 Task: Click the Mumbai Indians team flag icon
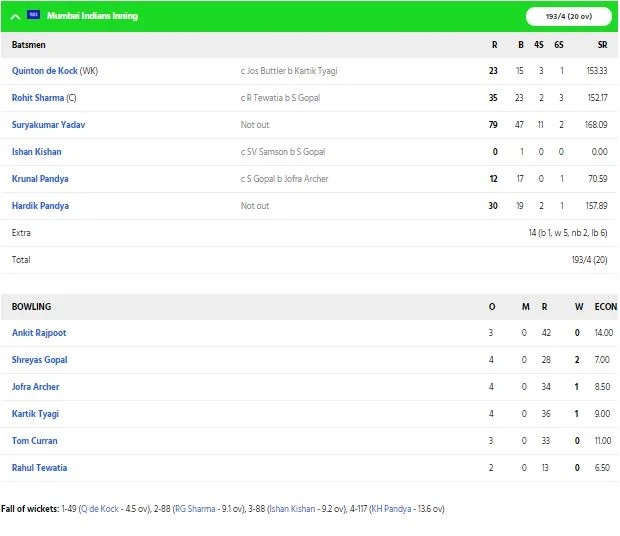[x=34, y=15]
